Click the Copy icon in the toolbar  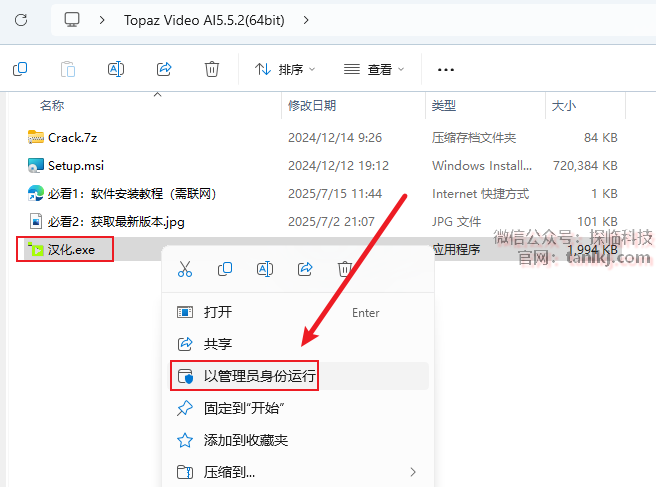20,69
